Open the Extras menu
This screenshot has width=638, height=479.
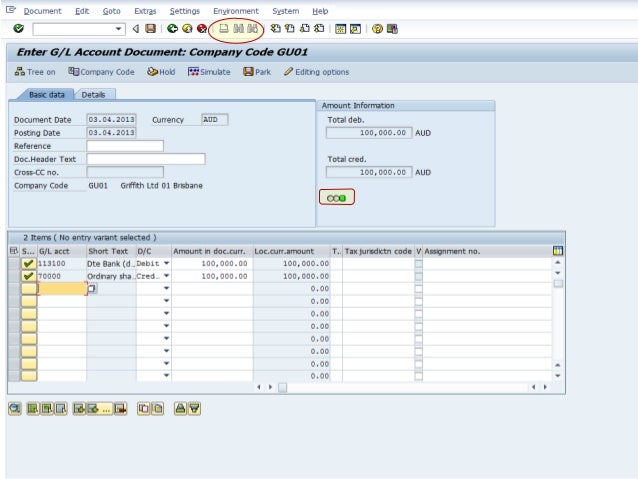pos(145,11)
